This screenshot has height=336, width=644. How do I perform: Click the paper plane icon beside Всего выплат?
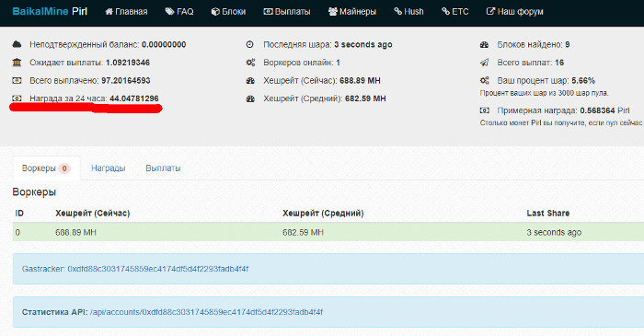point(484,63)
